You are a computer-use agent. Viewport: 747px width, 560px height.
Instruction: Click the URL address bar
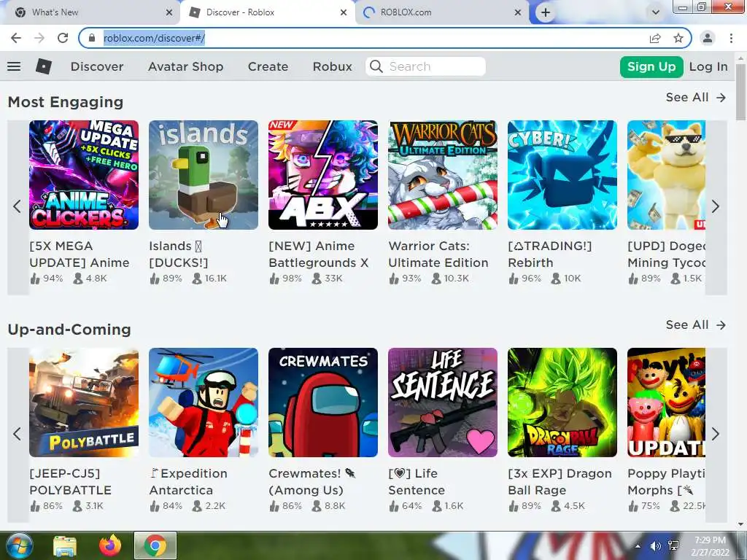(x=385, y=38)
